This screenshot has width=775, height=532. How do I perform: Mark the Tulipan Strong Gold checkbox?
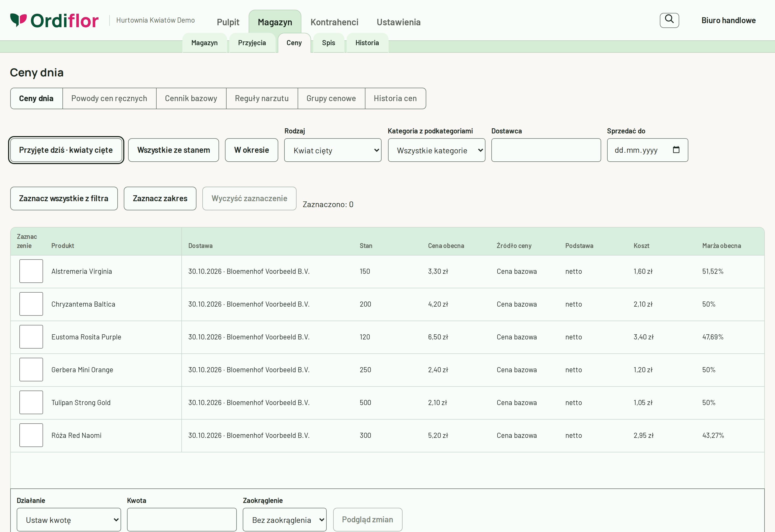tap(31, 403)
